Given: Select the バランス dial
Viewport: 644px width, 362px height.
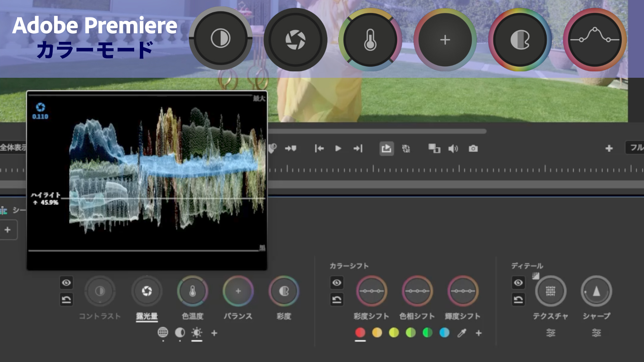Looking at the screenshot, I should [238, 291].
